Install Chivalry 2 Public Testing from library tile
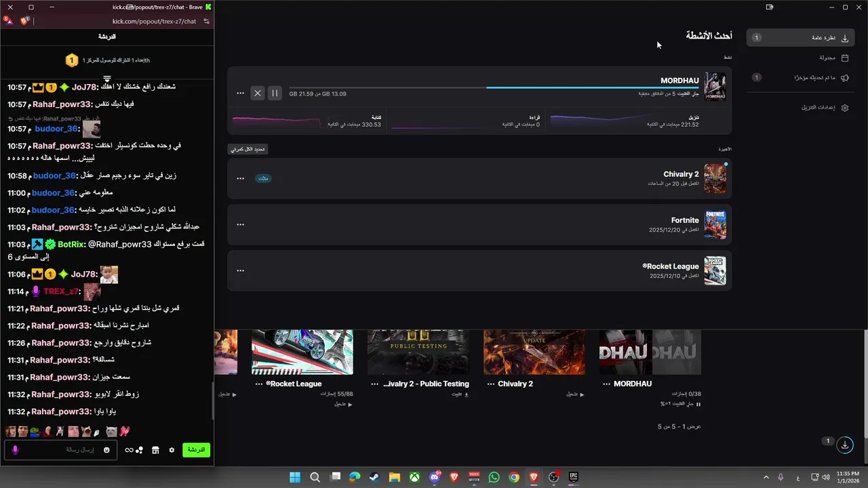The image size is (868, 488). click(460, 394)
